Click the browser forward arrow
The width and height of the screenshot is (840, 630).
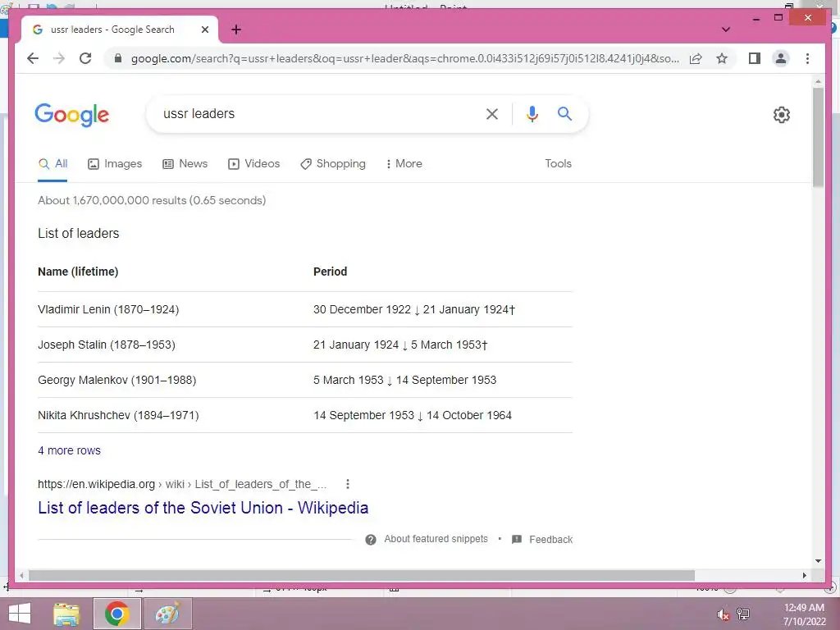(59, 58)
